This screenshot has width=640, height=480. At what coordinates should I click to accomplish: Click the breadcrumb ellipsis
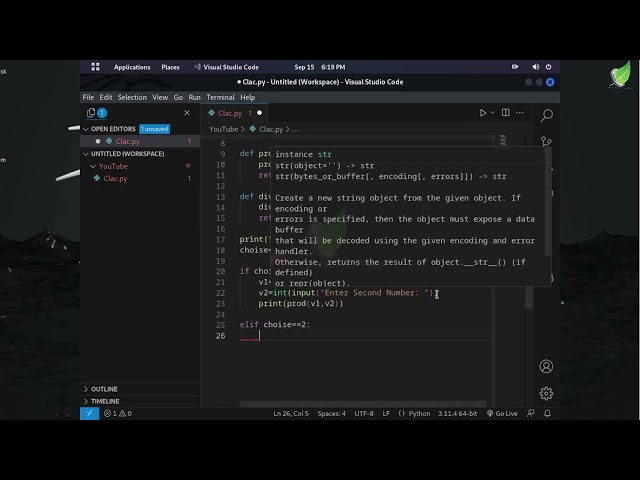point(296,129)
